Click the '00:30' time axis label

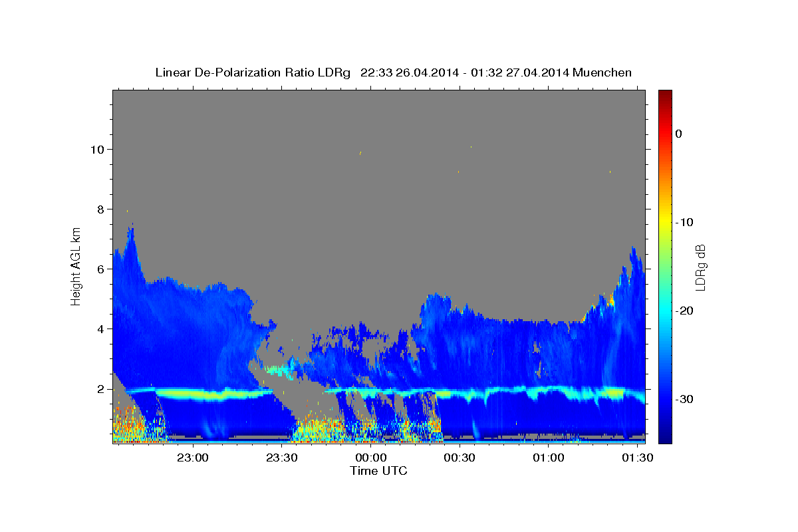pos(459,458)
